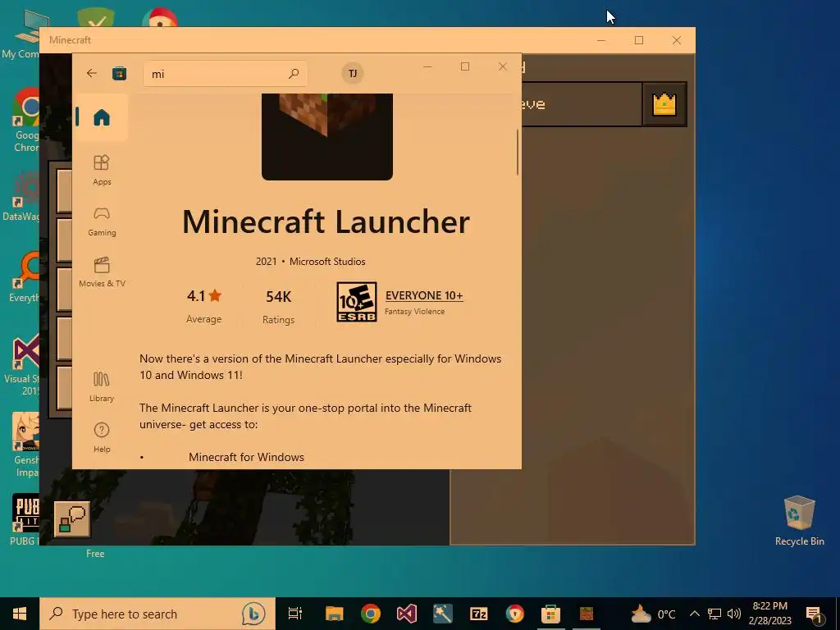The image size is (840, 630).
Task: Open Bing chat icon in search bar
Action: [x=253, y=614]
